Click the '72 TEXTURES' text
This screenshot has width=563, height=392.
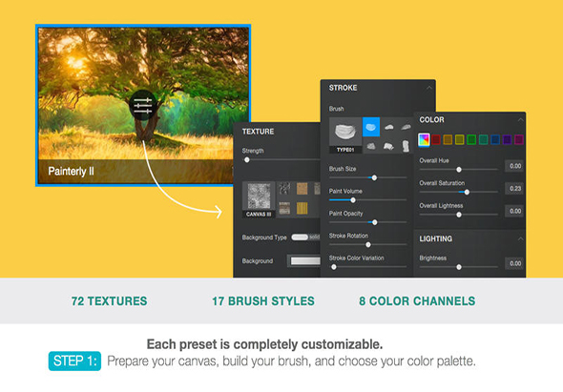click(109, 301)
